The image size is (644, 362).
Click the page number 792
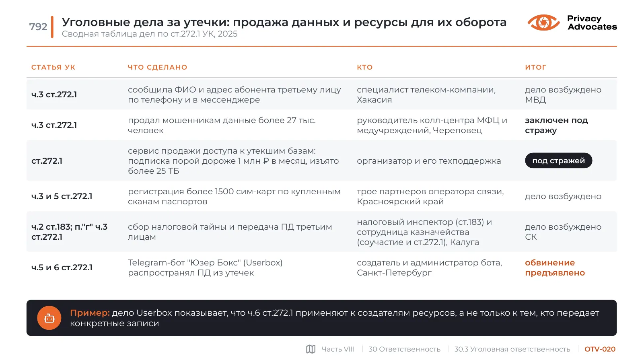pyautogui.click(x=38, y=27)
